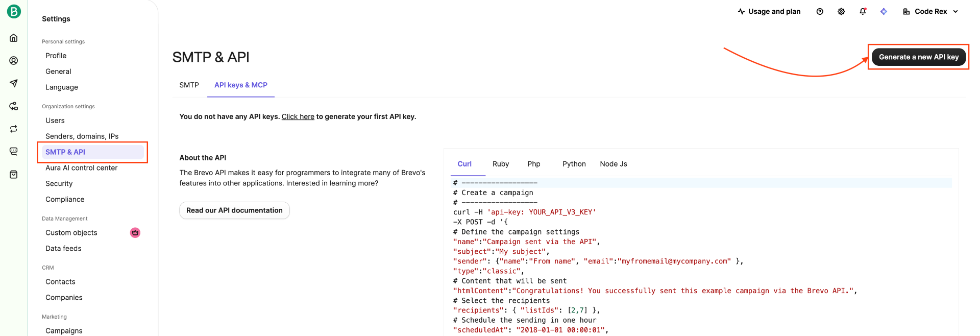
Task: Open Senders, domains, IPs settings
Action: point(82,136)
